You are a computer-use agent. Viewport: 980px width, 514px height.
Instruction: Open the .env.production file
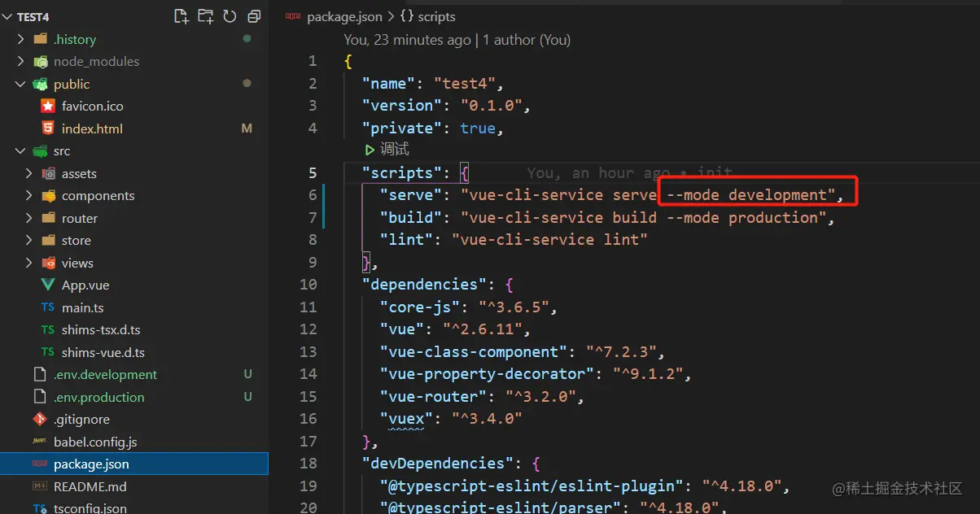tap(98, 398)
